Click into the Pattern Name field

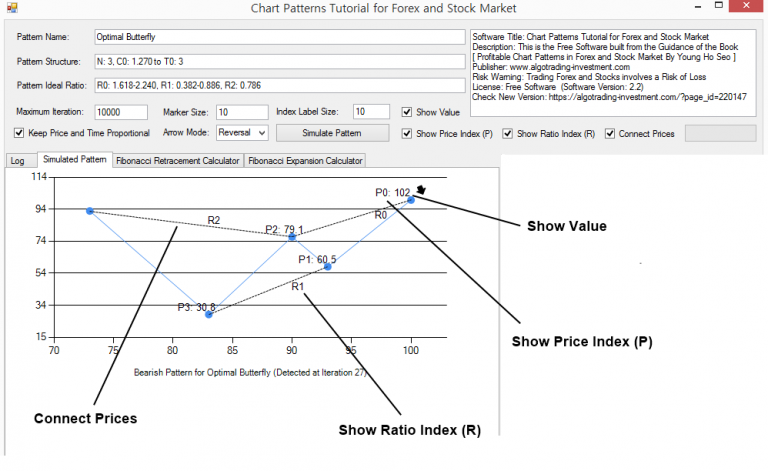pos(277,37)
